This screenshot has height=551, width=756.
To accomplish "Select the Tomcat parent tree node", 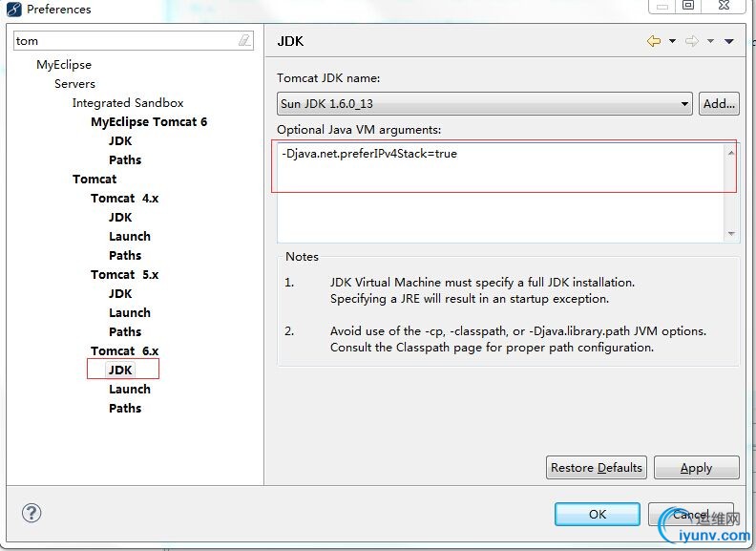I will pyautogui.click(x=94, y=179).
